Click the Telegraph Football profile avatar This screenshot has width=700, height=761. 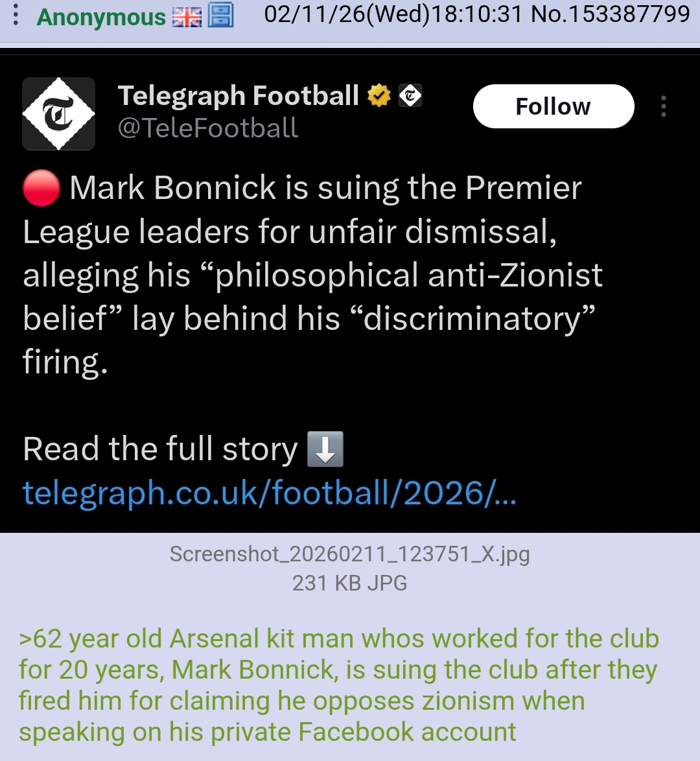59,114
